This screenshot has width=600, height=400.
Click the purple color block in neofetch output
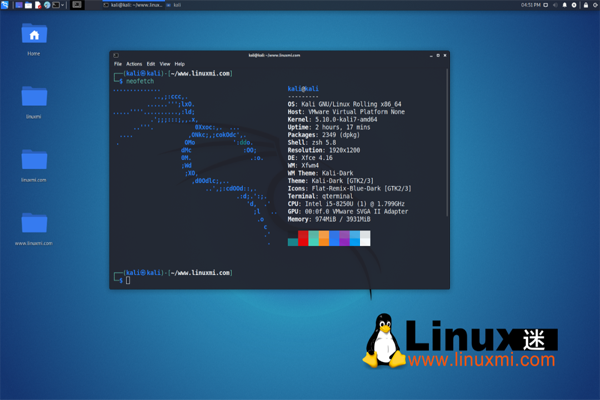(x=344, y=238)
